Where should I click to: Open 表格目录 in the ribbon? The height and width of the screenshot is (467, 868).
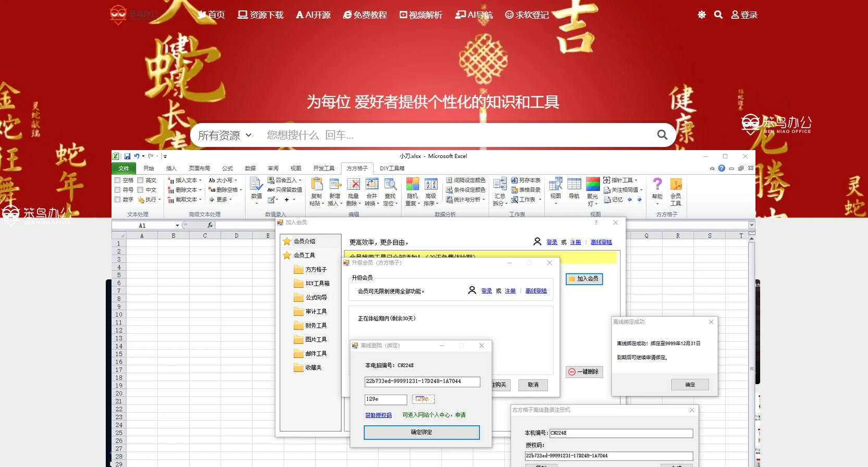pos(526,190)
